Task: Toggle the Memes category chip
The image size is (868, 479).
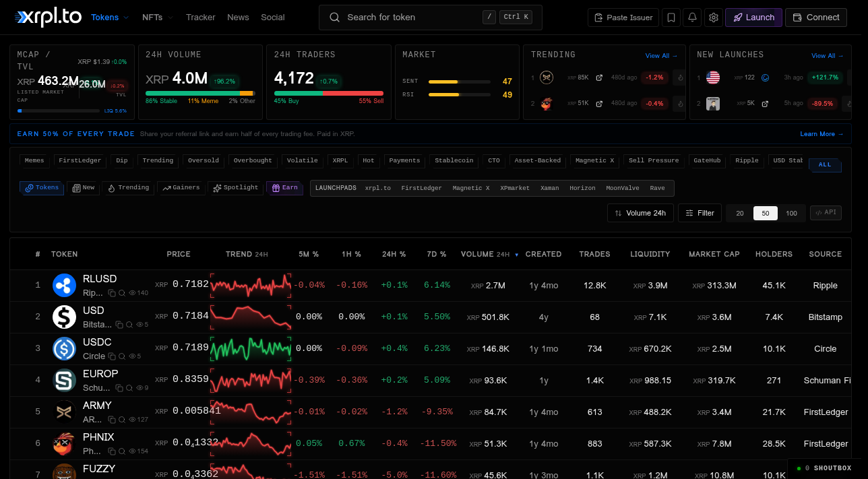Action: 34,160
